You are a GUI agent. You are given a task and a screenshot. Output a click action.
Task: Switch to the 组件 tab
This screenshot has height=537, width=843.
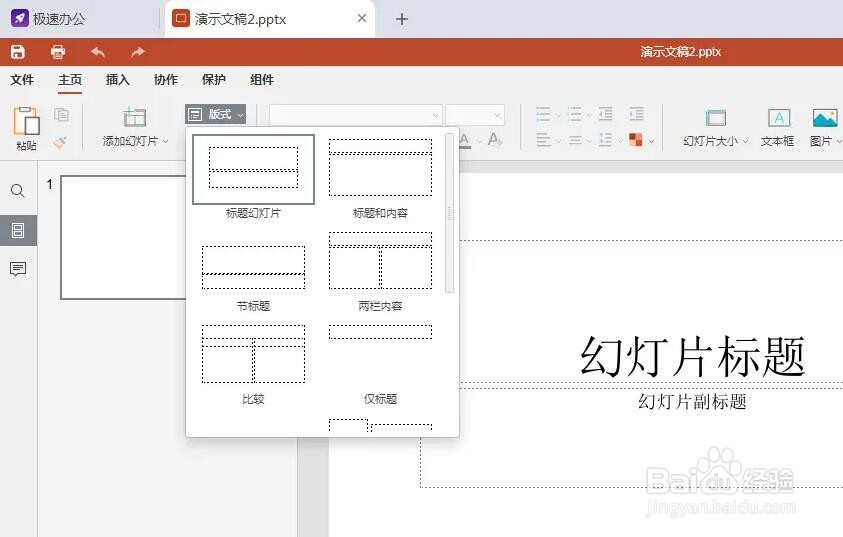tap(262, 80)
